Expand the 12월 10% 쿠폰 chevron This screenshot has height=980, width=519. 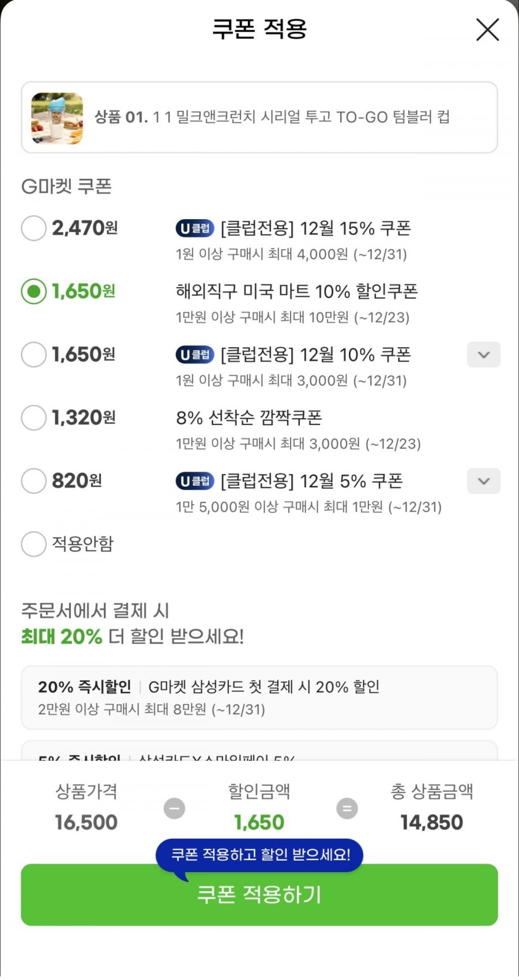483,355
